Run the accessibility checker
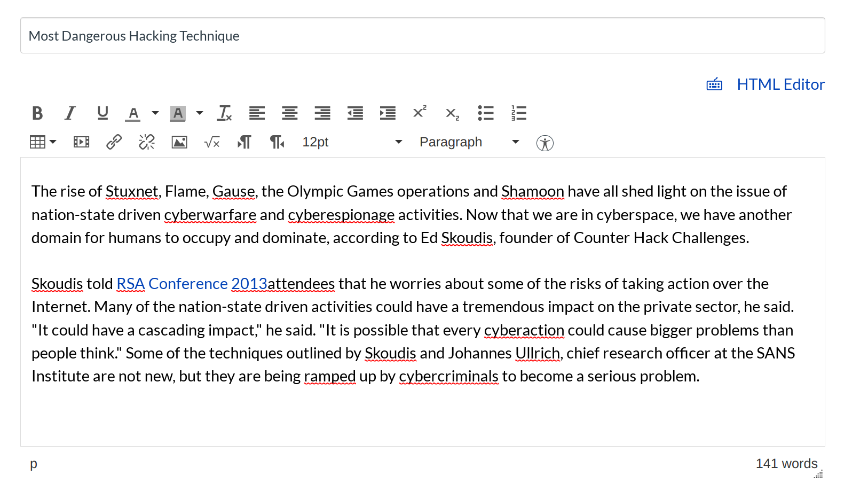Image resolution: width=868 pixels, height=499 pixels. pos(545,143)
